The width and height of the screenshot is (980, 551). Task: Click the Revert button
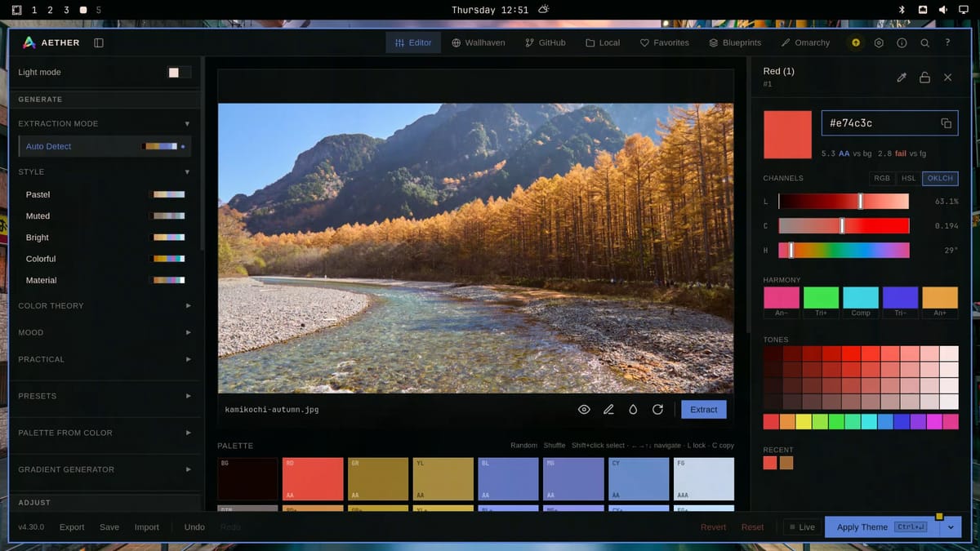click(x=713, y=527)
